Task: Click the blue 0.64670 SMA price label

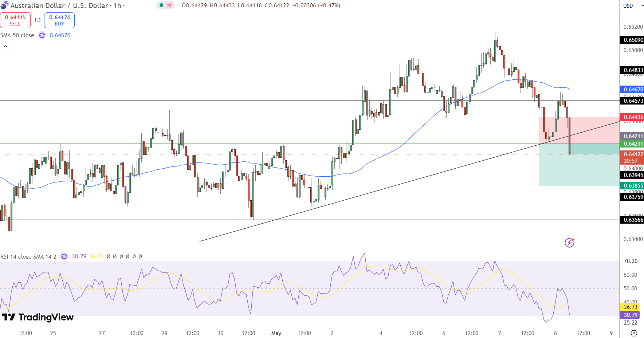Action: 632,90
